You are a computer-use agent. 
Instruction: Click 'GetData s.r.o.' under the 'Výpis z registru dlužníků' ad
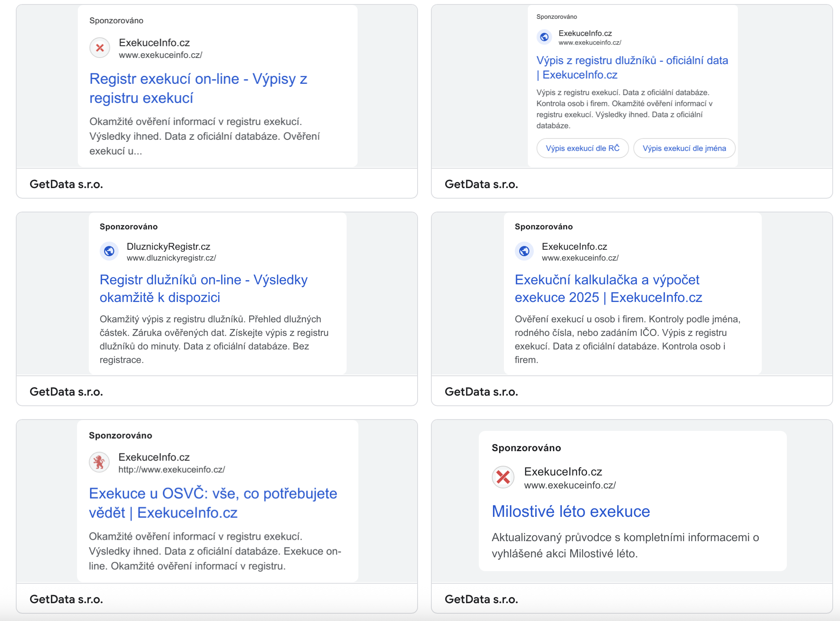point(482,184)
